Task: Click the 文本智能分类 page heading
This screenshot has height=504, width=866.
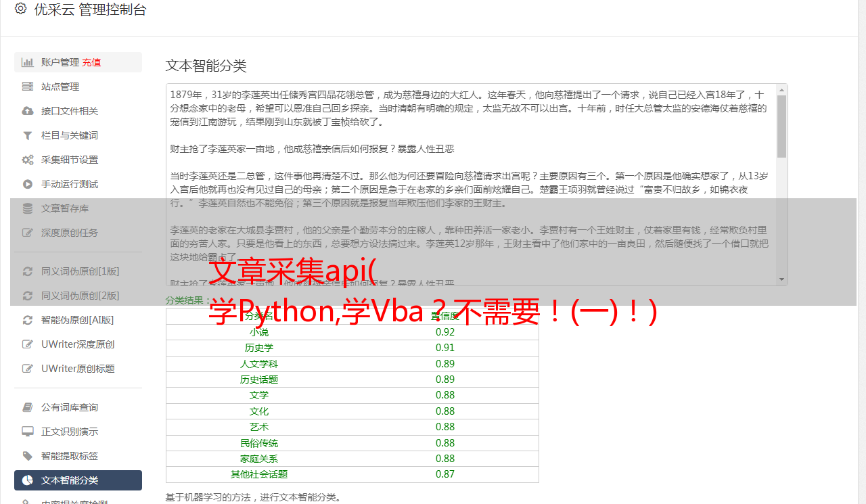Action: point(206,66)
